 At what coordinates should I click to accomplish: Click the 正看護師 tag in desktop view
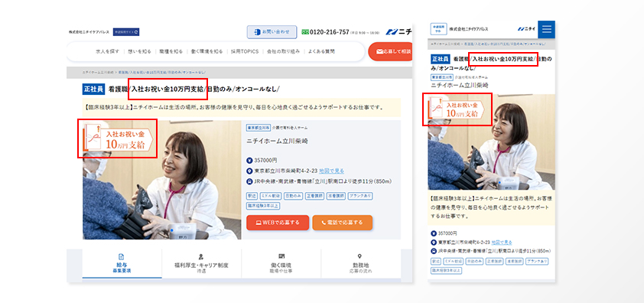click(x=314, y=196)
